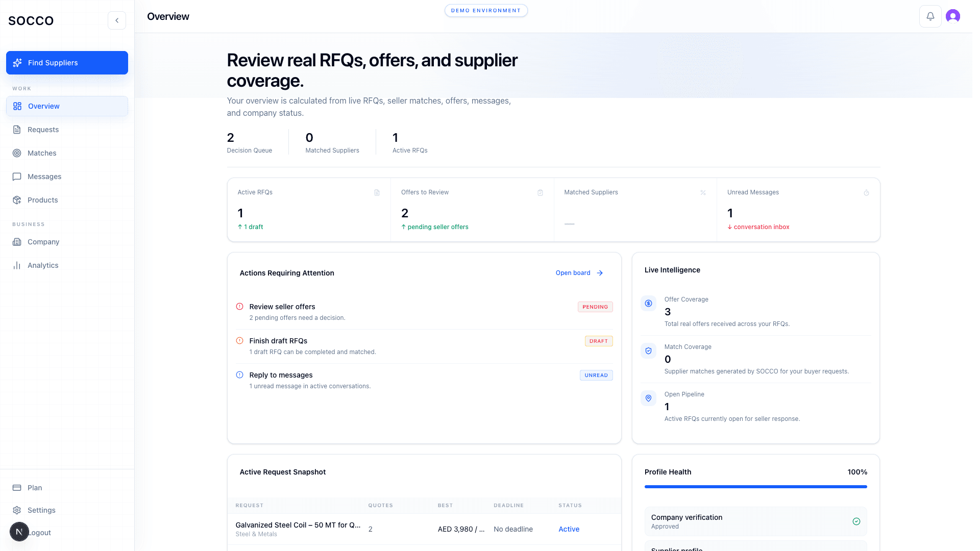This screenshot has width=980, height=551.
Task: Open Analytics in the sidebar
Action: click(x=67, y=265)
